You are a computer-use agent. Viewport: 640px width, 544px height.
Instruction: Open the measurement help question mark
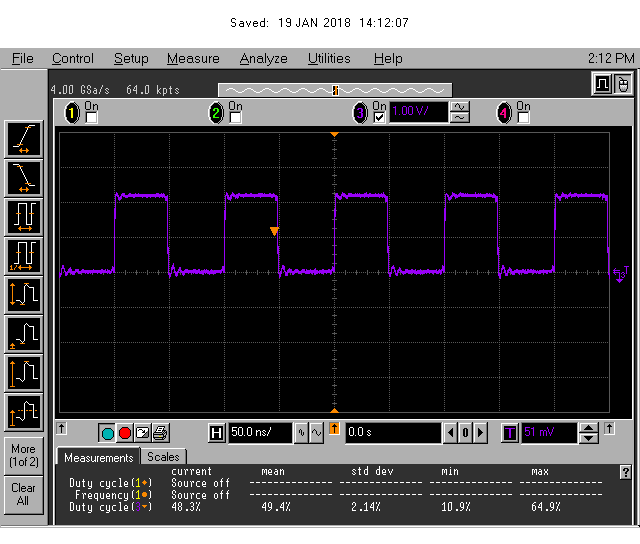(x=625, y=472)
